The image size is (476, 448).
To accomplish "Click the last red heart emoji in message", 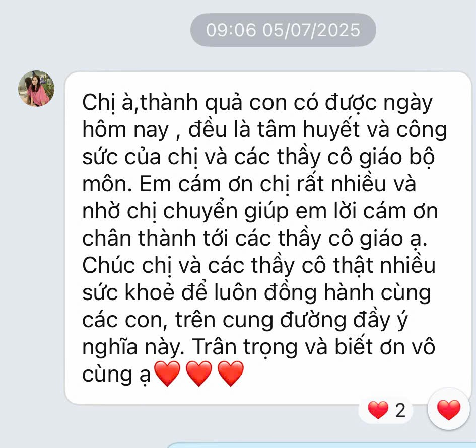I will click(231, 374).
